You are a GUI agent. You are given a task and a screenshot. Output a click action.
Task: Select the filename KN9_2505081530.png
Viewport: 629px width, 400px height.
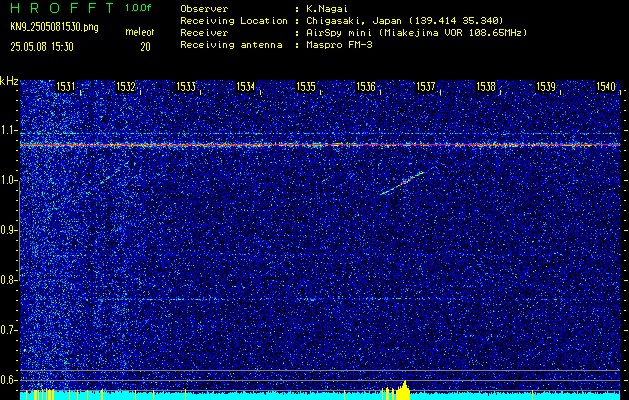coord(54,27)
